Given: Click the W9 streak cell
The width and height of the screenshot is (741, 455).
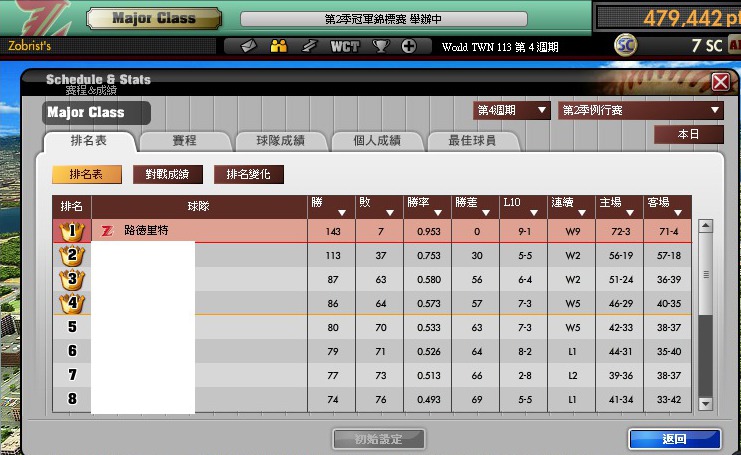Looking at the screenshot, I should (x=572, y=232).
